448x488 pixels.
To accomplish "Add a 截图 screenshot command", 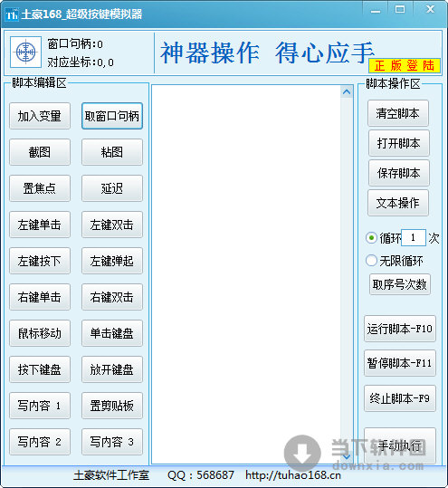I will (40, 152).
